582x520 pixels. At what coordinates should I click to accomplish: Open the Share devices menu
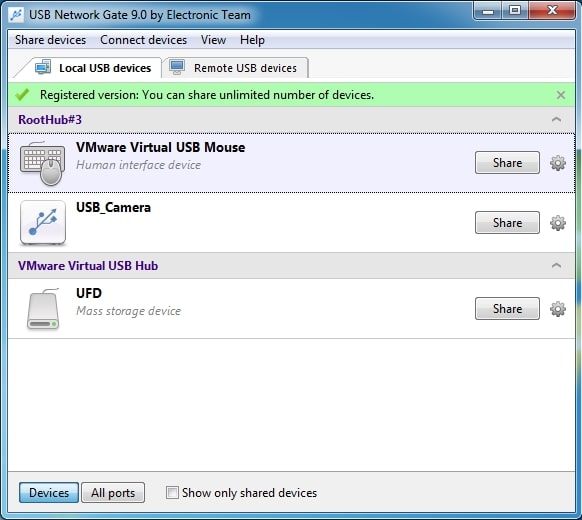[x=50, y=40]
